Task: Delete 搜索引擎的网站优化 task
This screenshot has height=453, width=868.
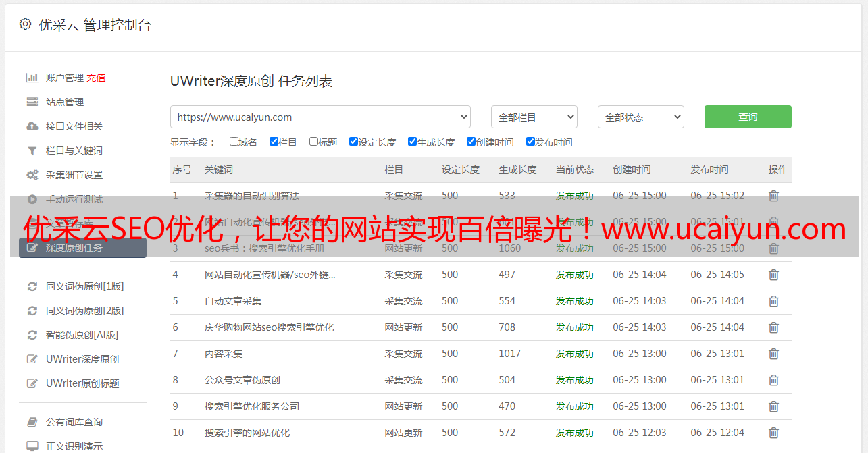Action: coord(774,433)
